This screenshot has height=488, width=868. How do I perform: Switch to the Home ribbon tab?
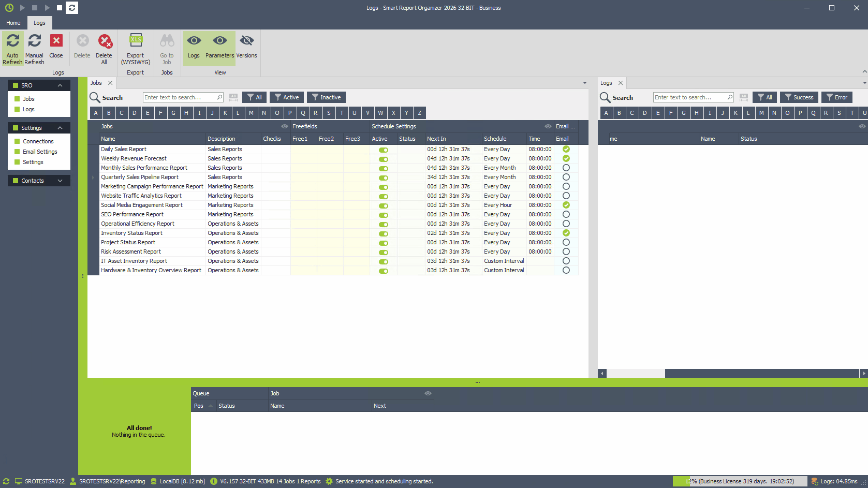point(13,23)
